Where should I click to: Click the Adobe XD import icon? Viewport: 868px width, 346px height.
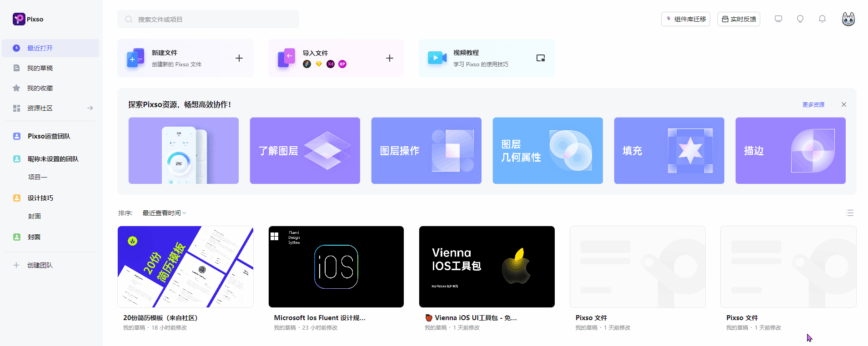331,64
